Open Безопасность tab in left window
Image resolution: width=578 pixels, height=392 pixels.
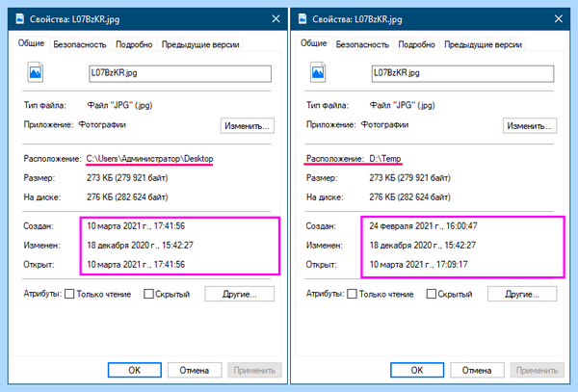coord(80,44)
